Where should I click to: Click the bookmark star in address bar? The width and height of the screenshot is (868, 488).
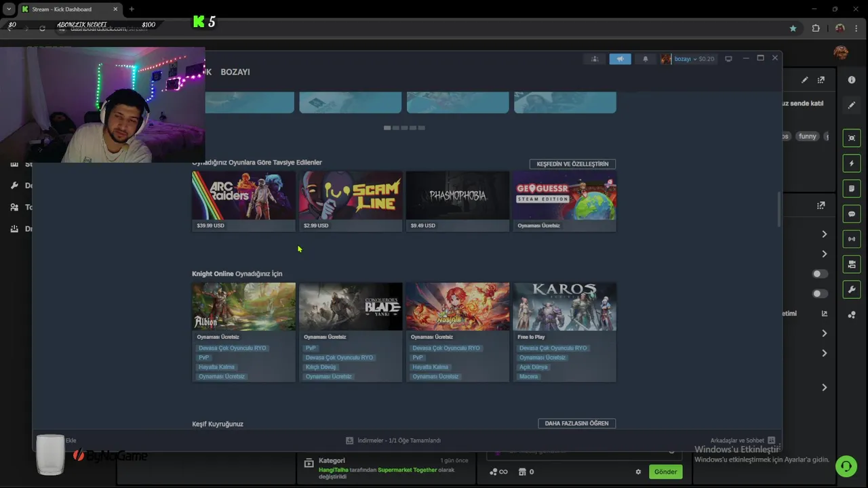click(793, 28)
